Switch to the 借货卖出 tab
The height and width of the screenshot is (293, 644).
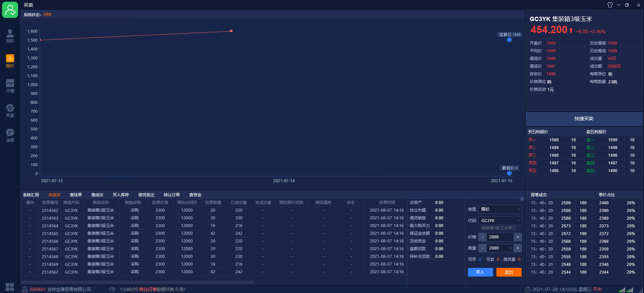tap(146, 195)
